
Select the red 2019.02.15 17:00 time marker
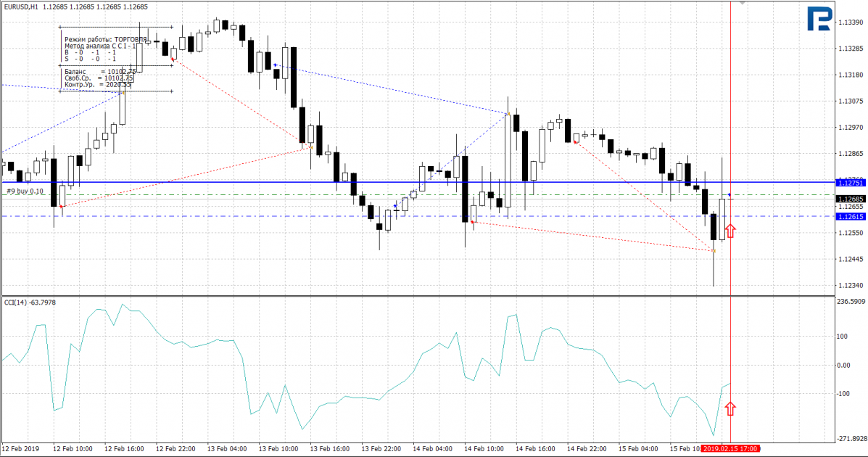pyautogui.click(x=731, y=449)
